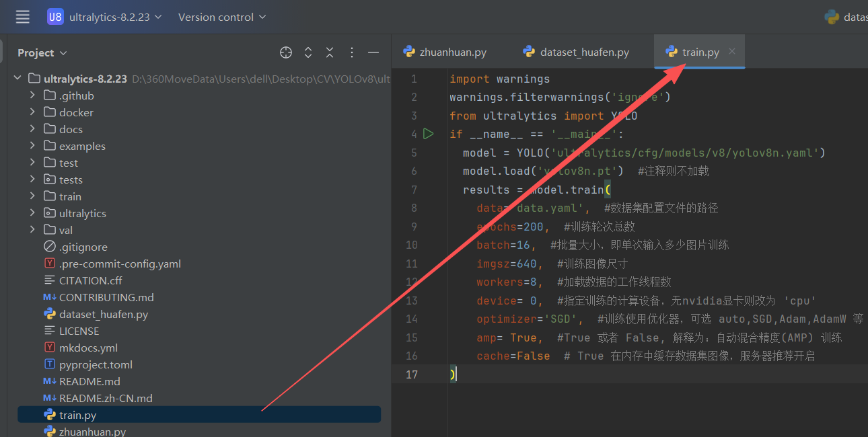Click the U8 project badge icon
This screenshot has width=868, height=437.
55,17
